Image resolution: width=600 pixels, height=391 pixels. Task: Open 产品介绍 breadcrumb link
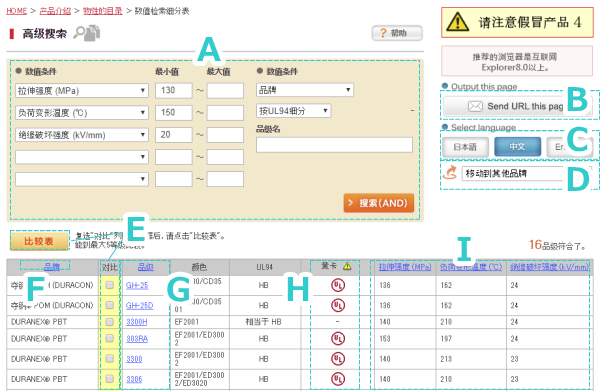click(x=55, y=11)
